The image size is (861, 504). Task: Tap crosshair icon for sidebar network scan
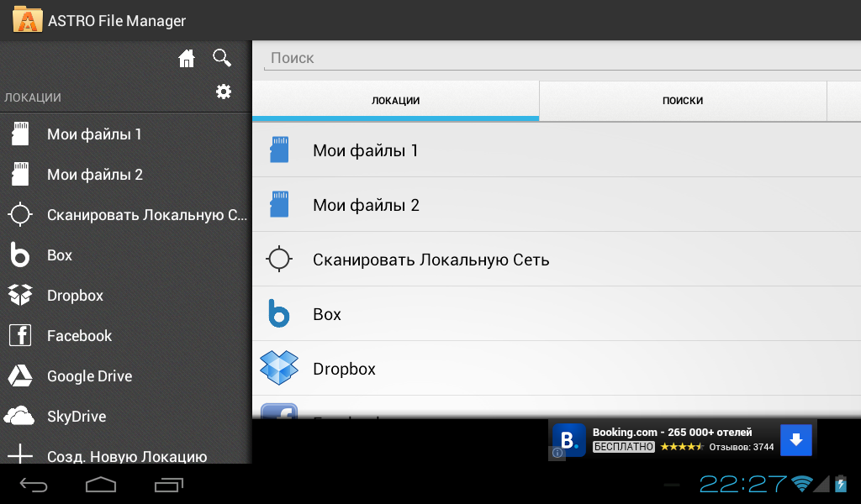[x=20, y=214]
